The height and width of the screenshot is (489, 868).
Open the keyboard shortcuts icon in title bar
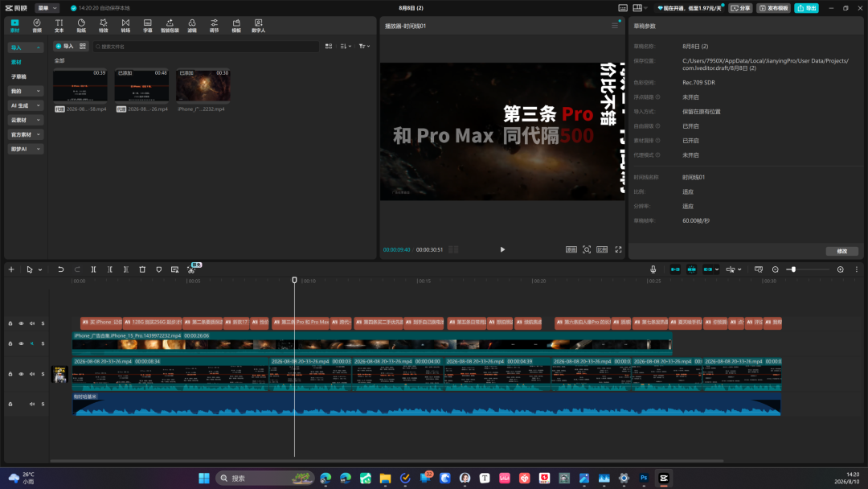point(623,8)
